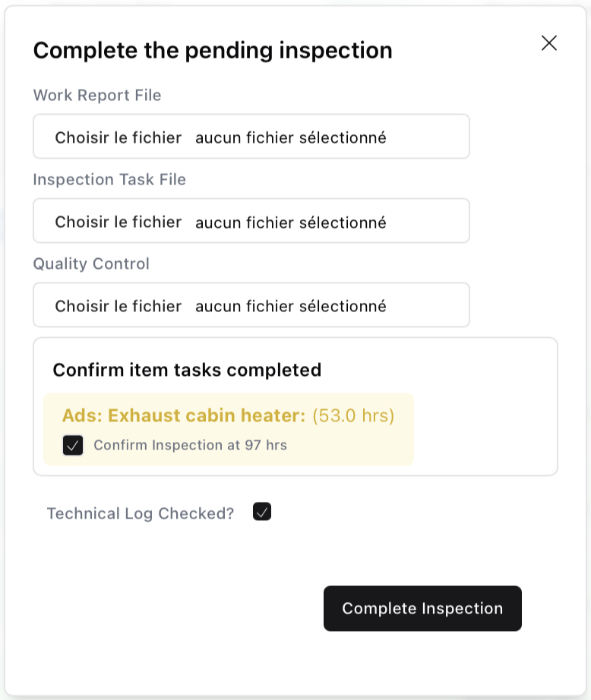Close the pending inspection dialog
Screen dimensions: 591x700
(548, 43)
